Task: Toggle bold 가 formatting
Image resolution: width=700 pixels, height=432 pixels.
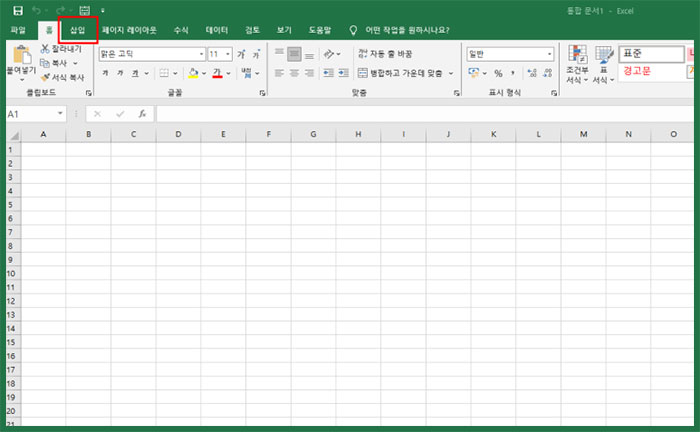Action: 105,73
